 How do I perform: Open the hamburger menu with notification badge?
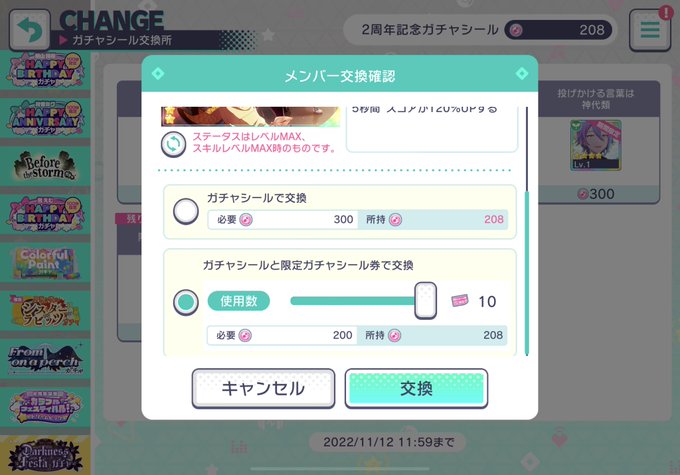650,29
